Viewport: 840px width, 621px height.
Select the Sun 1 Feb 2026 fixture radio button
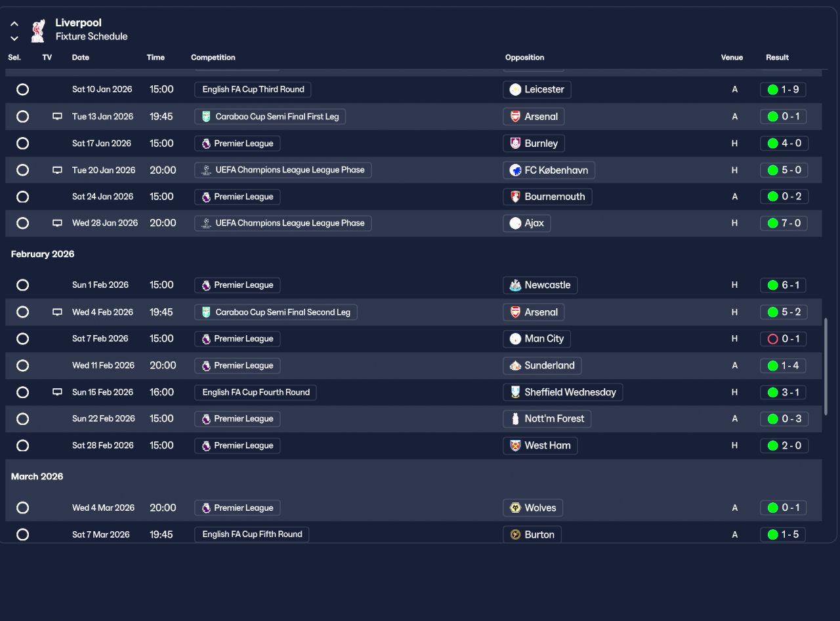(22, 285)
